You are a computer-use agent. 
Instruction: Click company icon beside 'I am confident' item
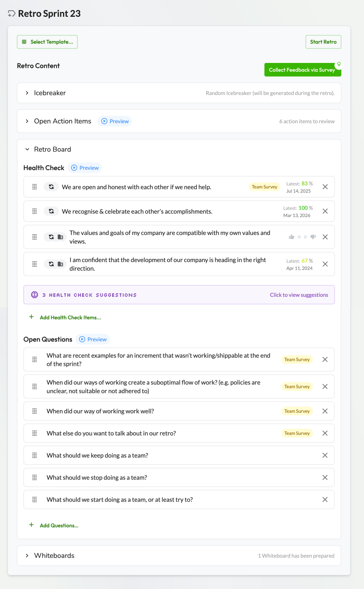60,264
